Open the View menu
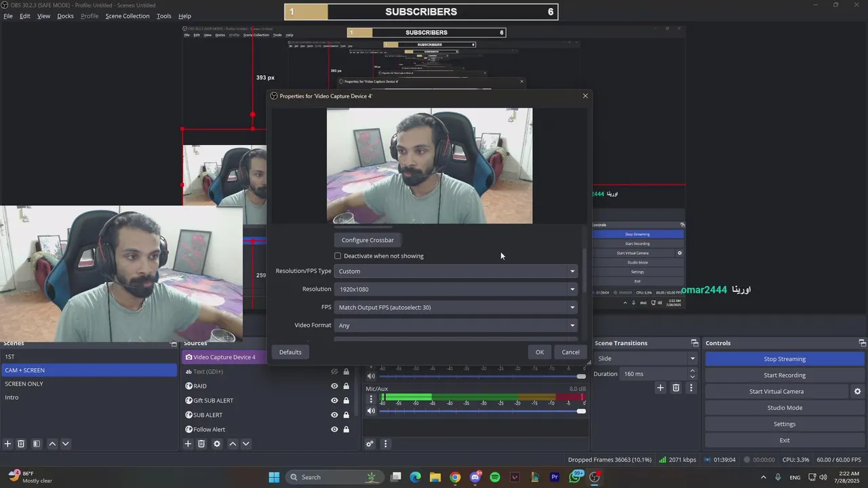 [43, 16]
